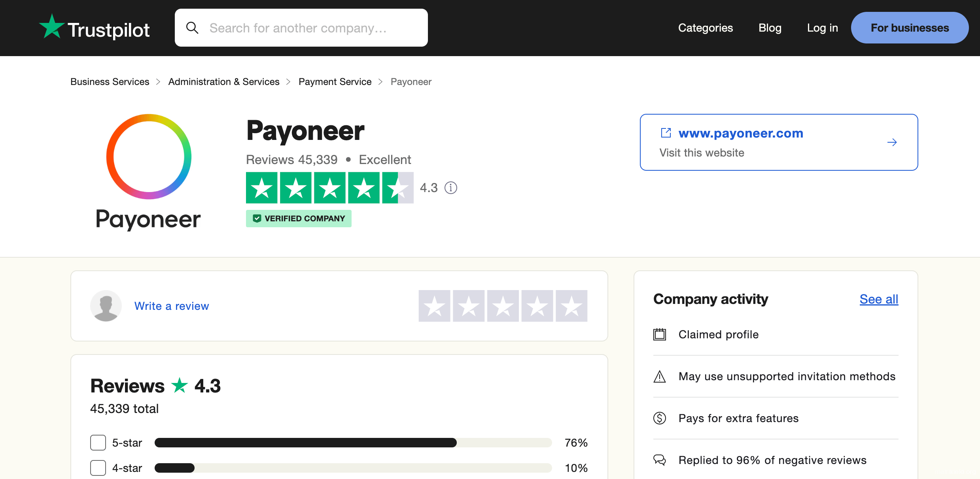Click Pays for extra features text
The height and width of the screenshot is (479, 980).
(739, 418)
